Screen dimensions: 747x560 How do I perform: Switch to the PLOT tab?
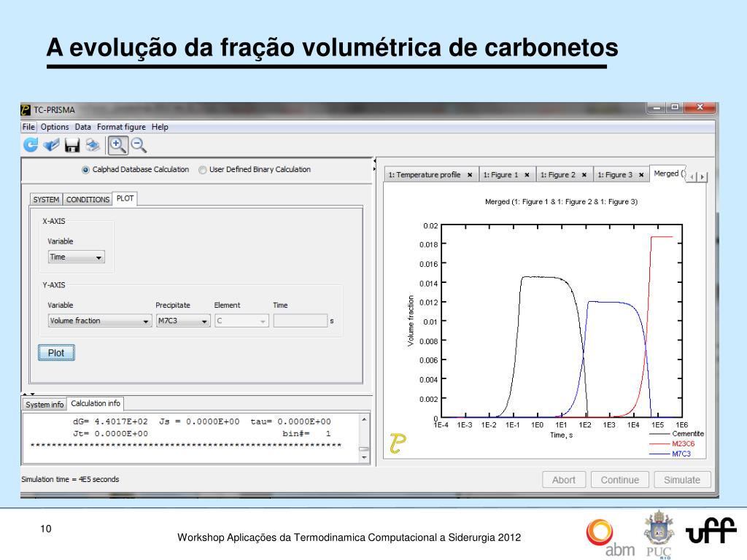[125, 198]
